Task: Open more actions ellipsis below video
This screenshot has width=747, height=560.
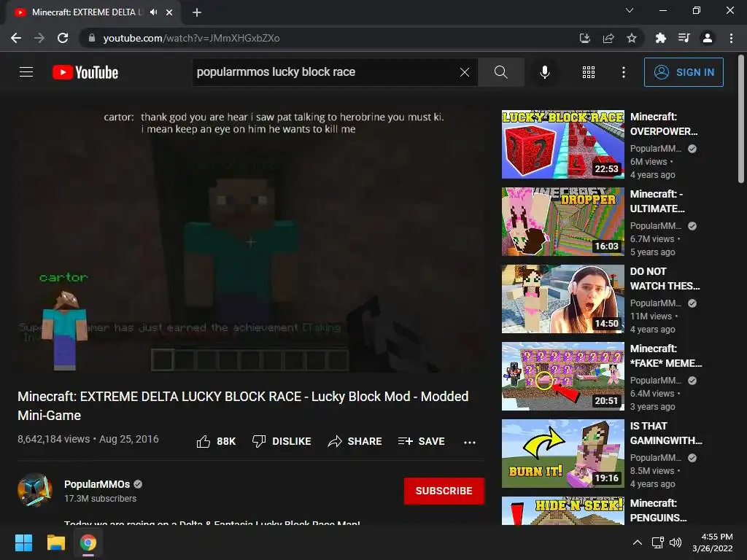Action: tap(469, 442)
